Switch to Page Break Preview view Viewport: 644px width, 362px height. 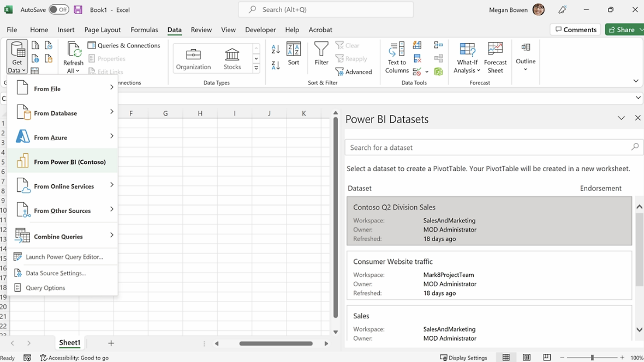click(547, 358)
